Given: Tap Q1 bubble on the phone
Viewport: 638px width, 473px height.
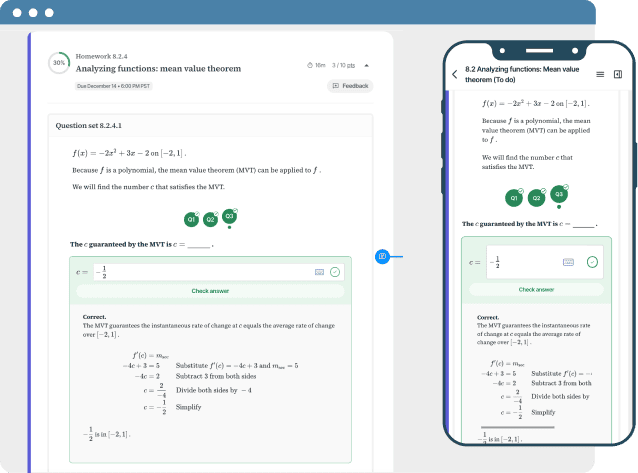Looking at the screenshot, I should click(513, 198).
